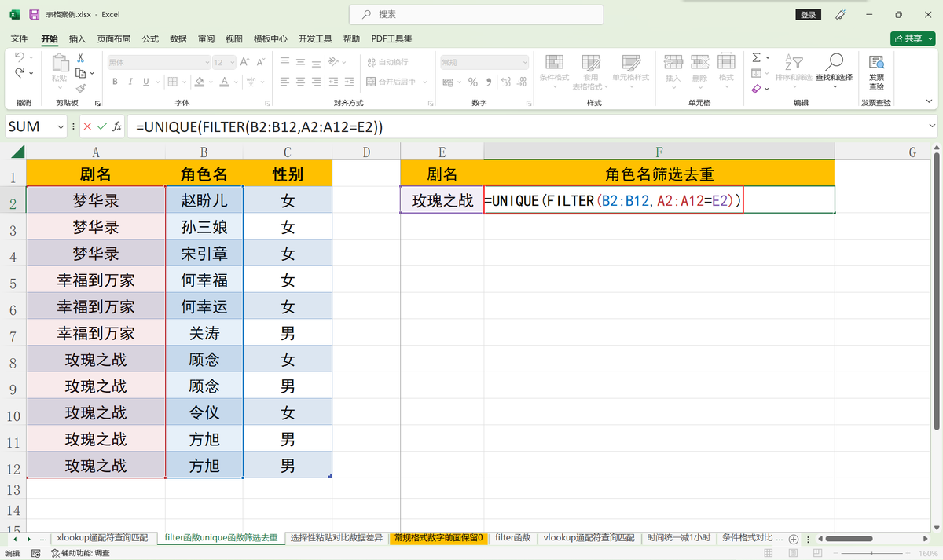Open the font size dropdown showing 12
The height and width of the screenshot is (560, 943).
231,62
